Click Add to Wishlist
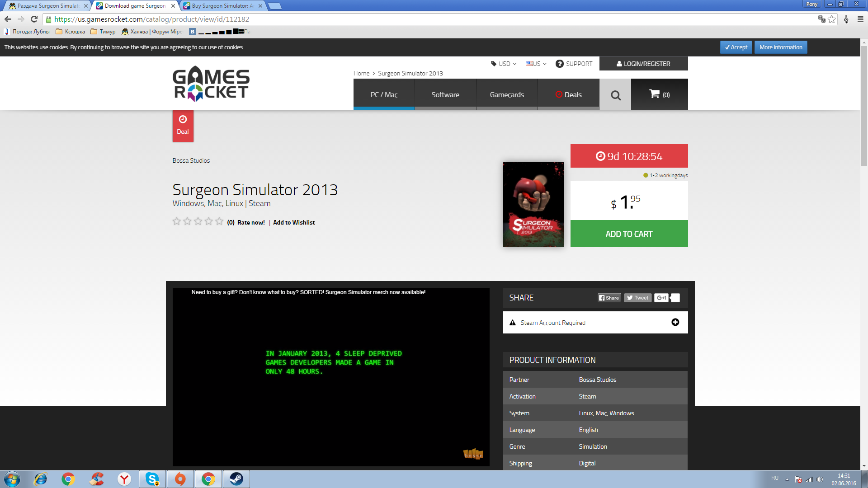Image resolution: width=868 pixels, height=488 pixels. [294, 222]
